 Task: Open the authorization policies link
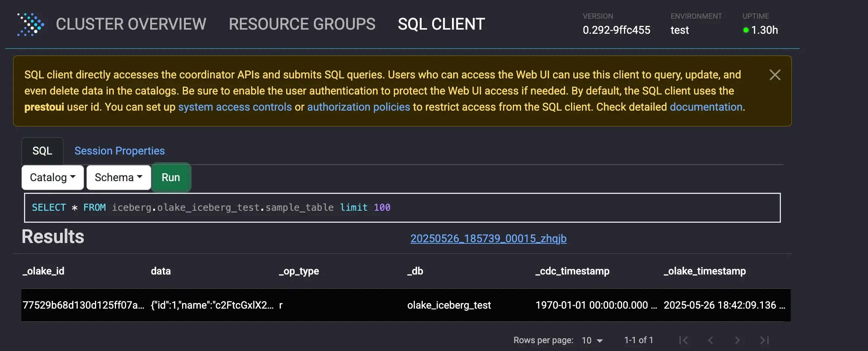point(358,107)
